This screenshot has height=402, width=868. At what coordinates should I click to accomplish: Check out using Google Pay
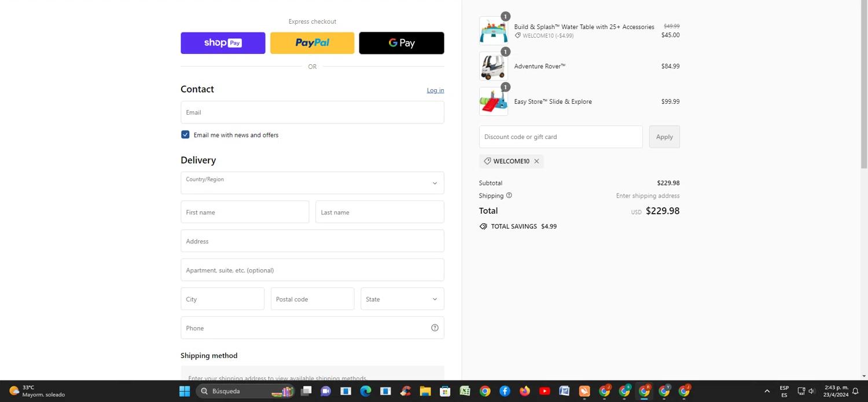[x=402, y=43]
